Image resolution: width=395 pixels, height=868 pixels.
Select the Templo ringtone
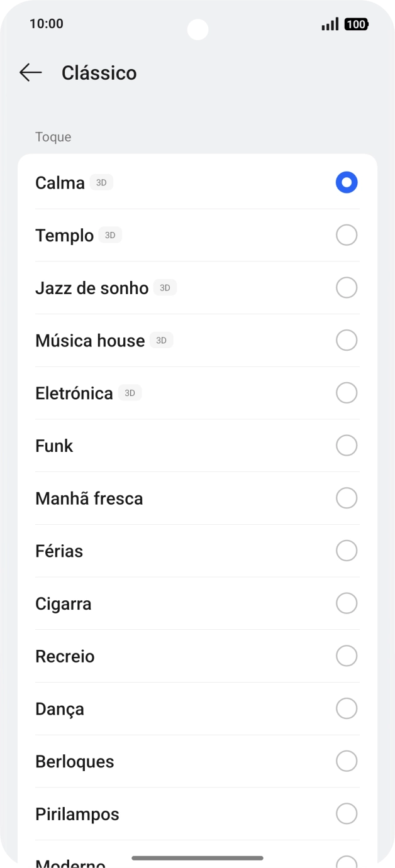(x=347, y=235)
